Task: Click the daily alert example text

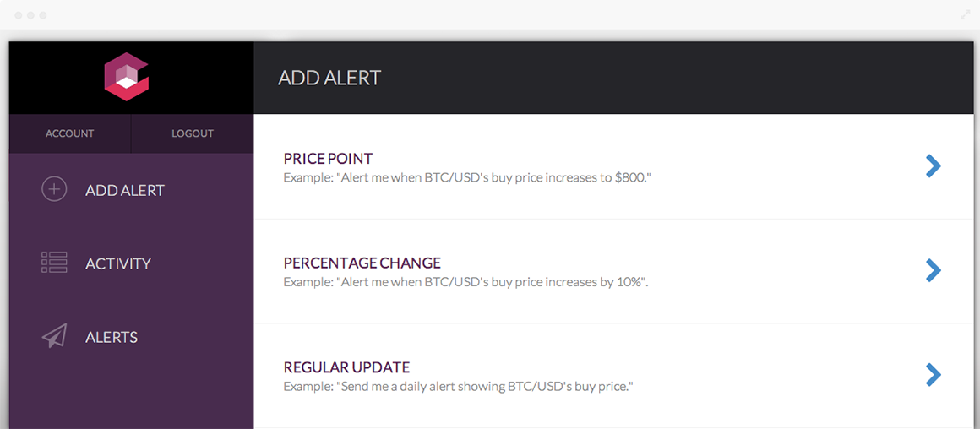Action: tap(459, 386)
